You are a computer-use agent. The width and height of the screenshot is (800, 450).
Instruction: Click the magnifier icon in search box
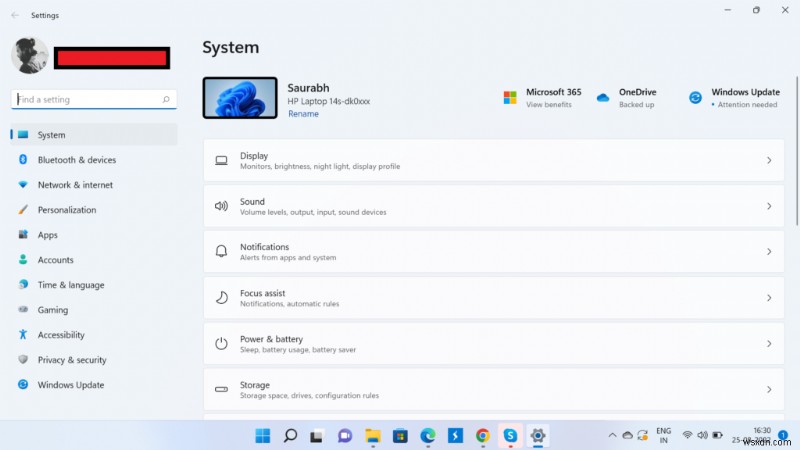[x=166, y=99]
